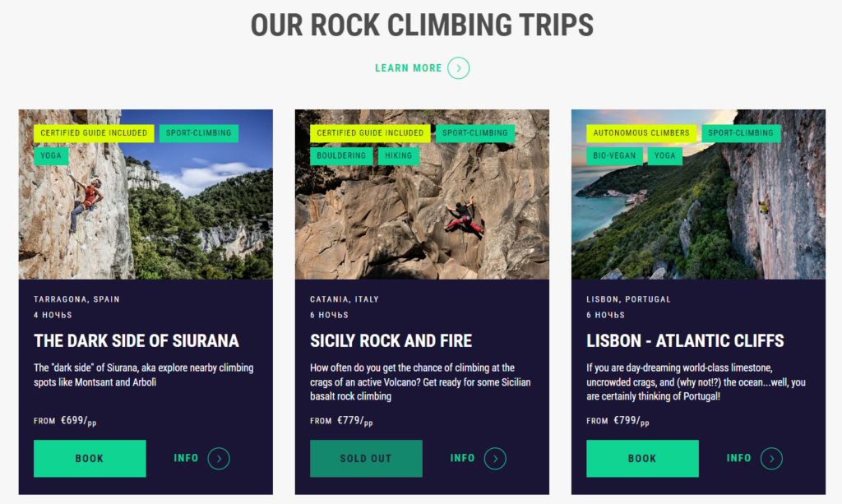
Task: Select Yoga tag on Siurana card
Action: (x=51, y=155)
